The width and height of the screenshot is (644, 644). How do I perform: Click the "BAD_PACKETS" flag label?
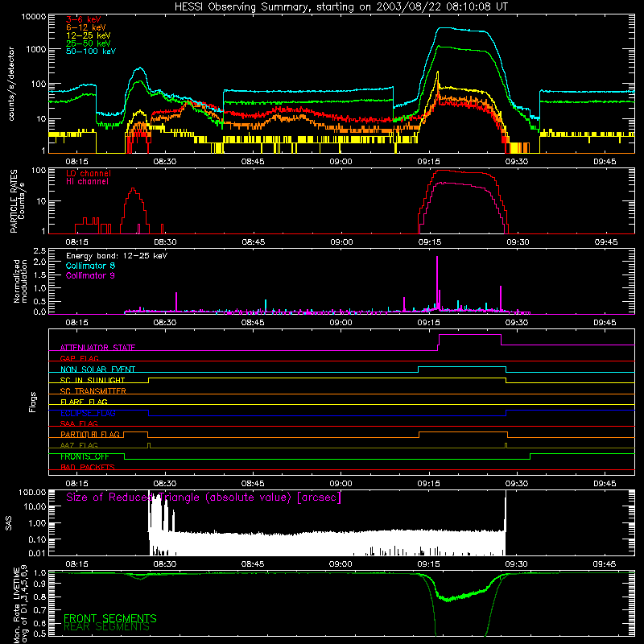(x=88, y=467)
